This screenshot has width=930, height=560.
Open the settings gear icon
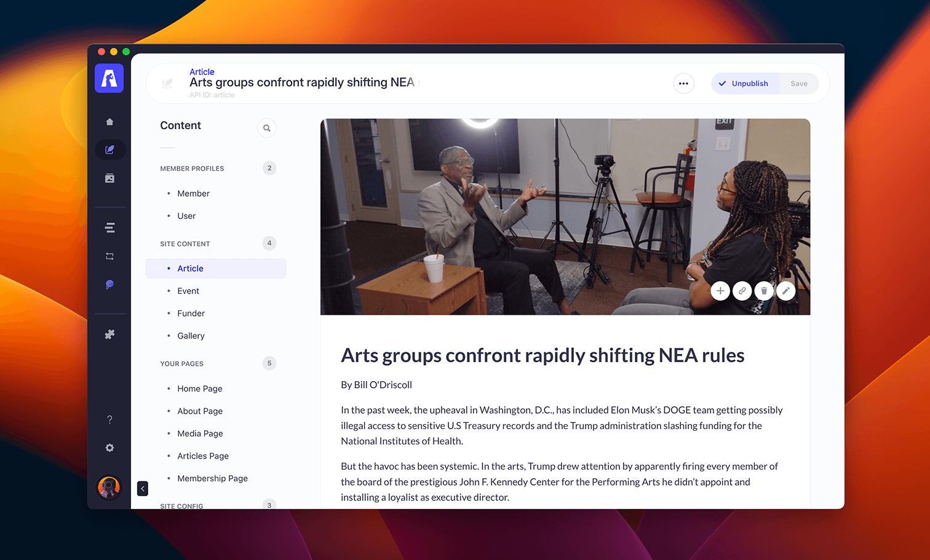[x=109, y=448]
